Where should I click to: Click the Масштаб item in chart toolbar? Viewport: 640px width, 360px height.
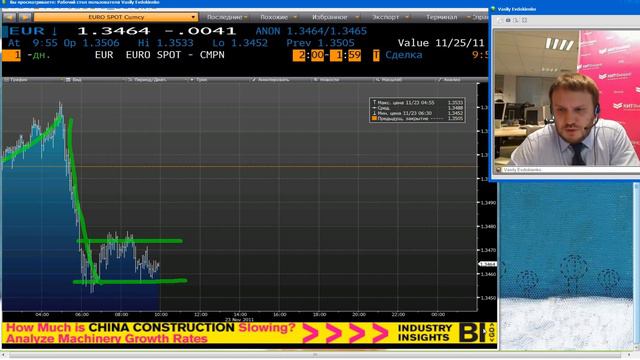coord(389,80)
